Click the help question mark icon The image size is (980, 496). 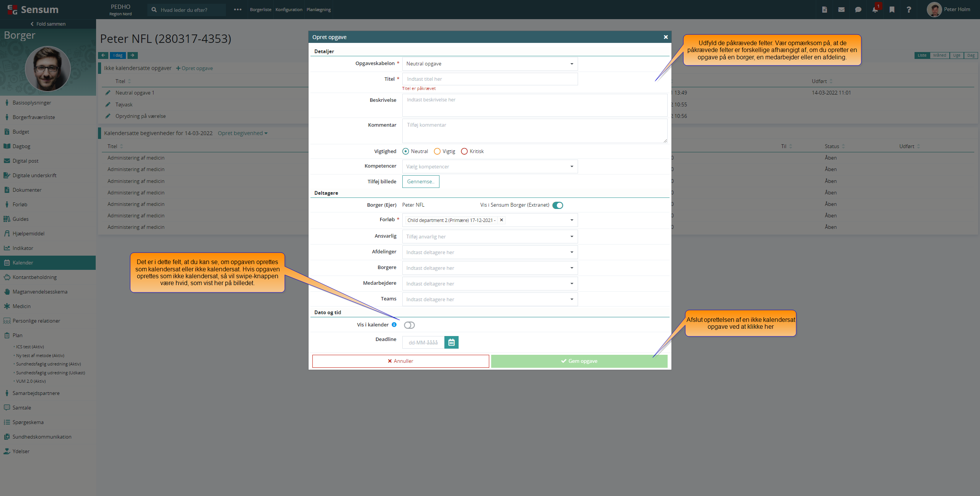908,10
